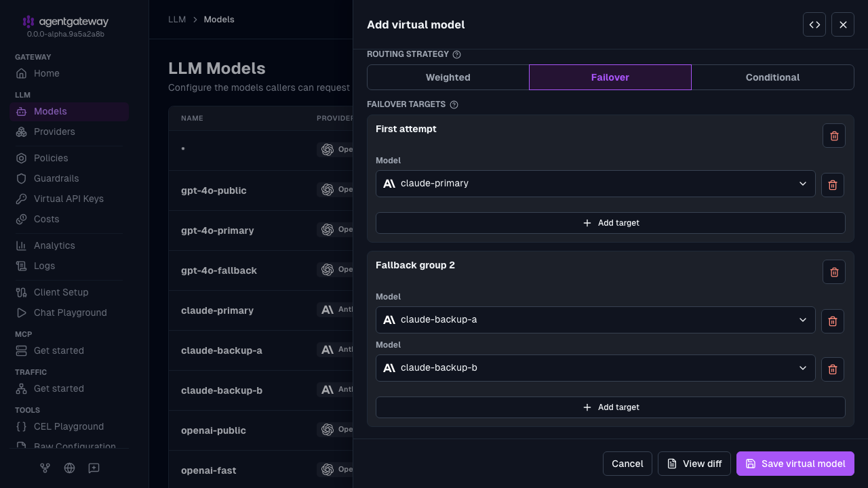Open Raw Configuration in the sidebar
Screen dimensions: 868x488
(x=69, y=446)
